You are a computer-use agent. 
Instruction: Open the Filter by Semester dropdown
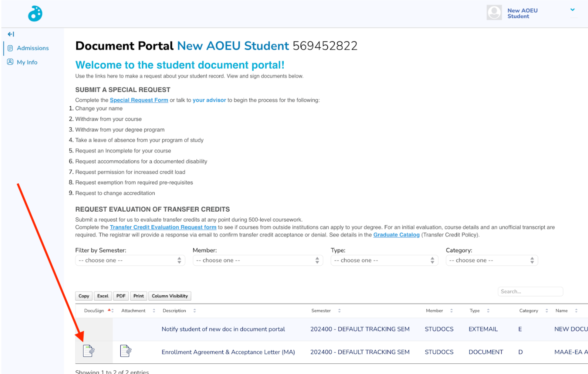point(130,260)
